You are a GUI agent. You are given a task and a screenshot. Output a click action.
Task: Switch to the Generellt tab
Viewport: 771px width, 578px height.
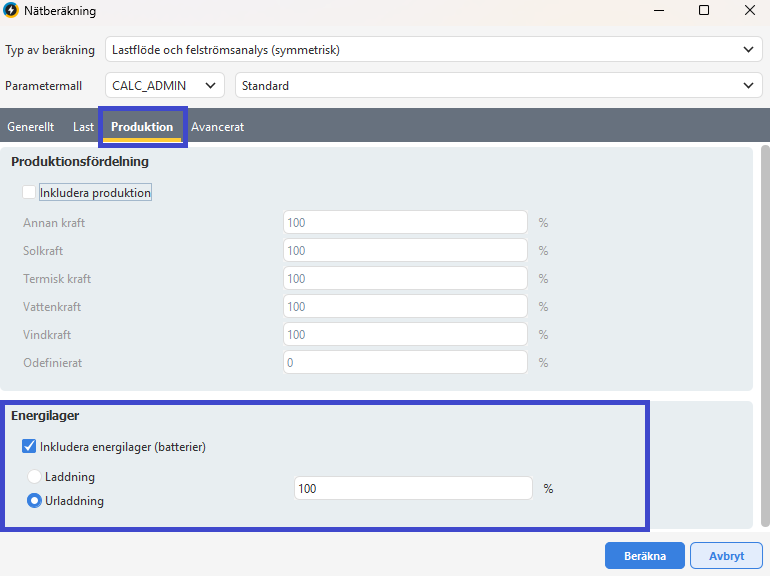click(x=30, y=127)
